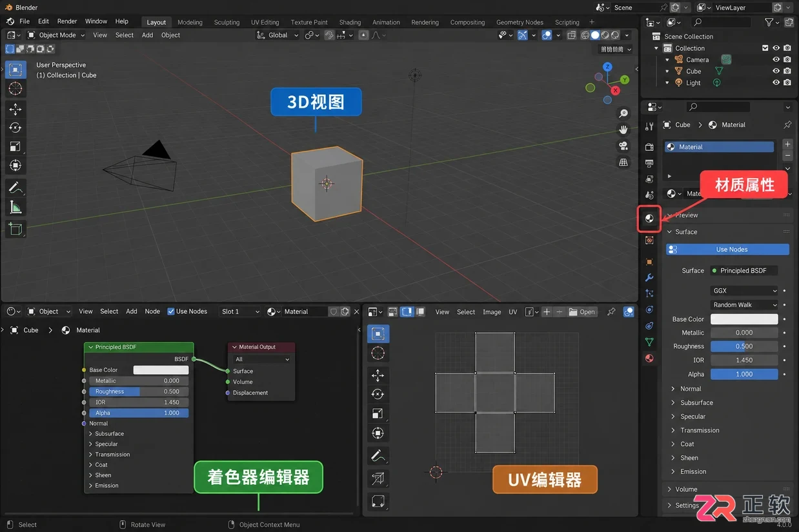The image size is (799, 532).
Task: Open the Render menu
Action: point(67,21)
